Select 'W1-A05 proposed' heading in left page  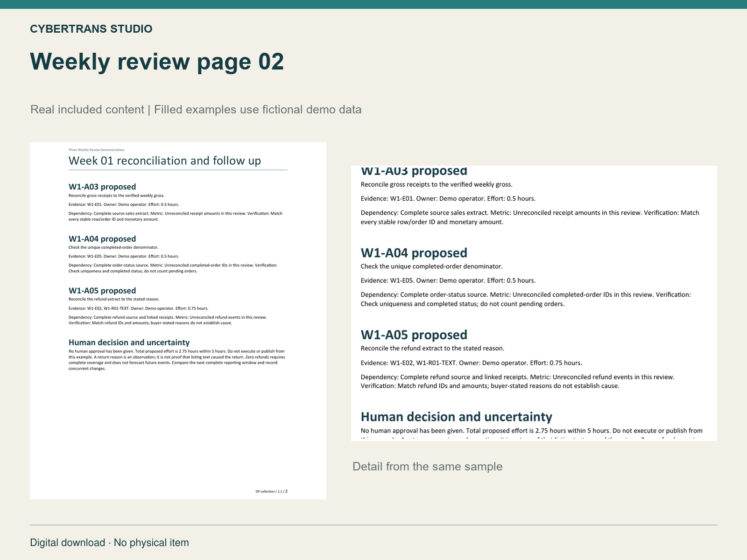(102, 290)
